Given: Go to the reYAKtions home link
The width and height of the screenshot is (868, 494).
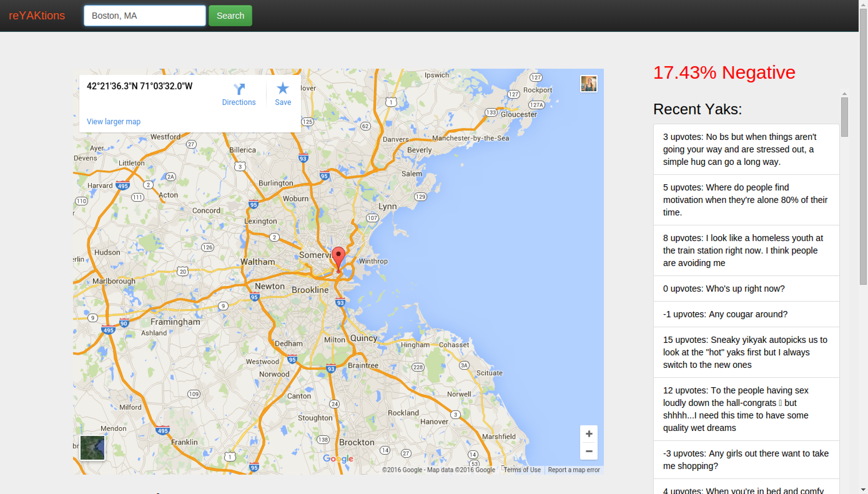Looking at the screenshot, I should coord(37,16).
